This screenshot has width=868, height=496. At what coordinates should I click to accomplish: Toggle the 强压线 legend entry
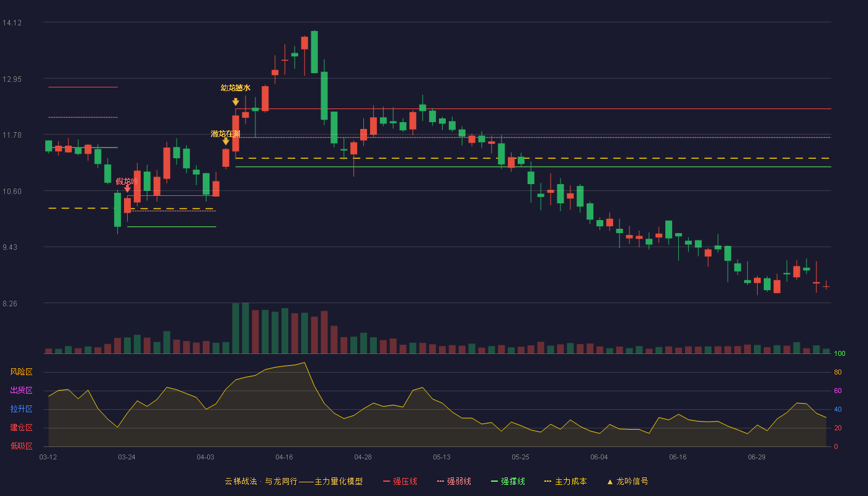400,481
